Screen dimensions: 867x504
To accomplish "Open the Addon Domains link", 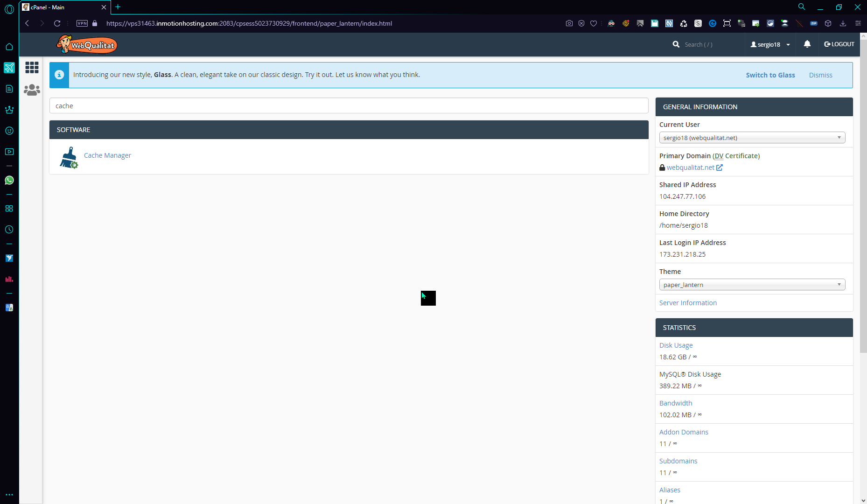I will pos(684,432).
